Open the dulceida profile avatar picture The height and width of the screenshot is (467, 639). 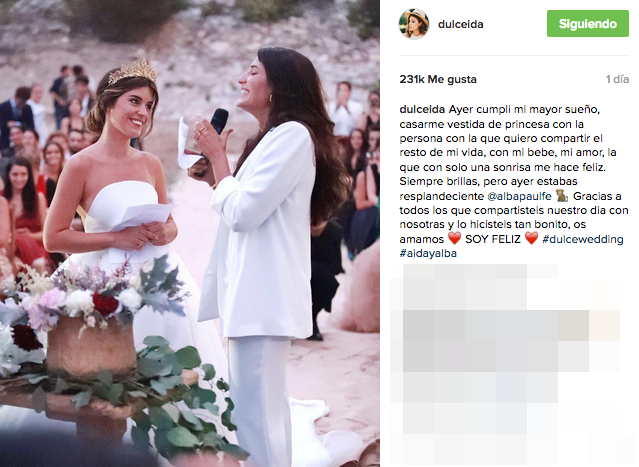click(414, 24)
